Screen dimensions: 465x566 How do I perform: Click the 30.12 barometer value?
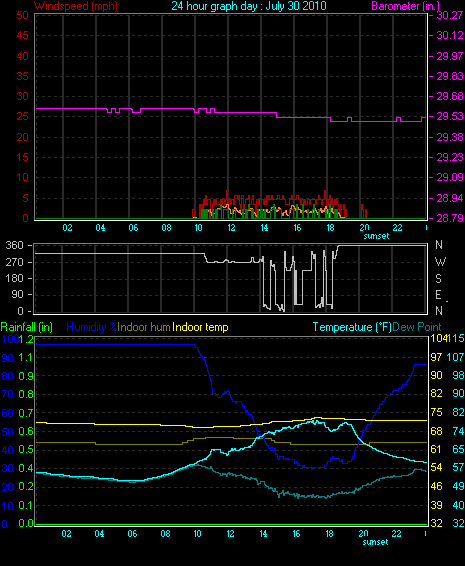click(450, 35)
